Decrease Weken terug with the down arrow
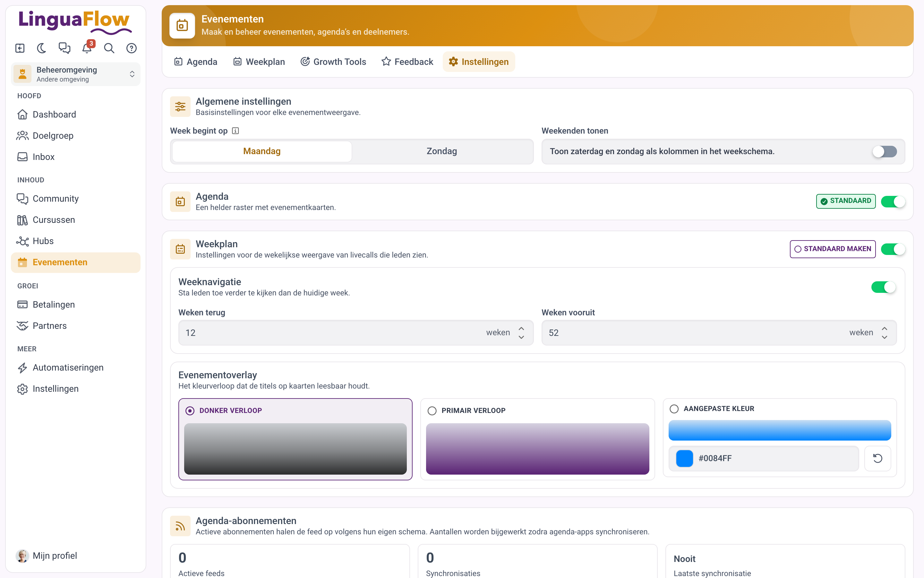Viewport: 924px width, 578px height. point(521,337)
